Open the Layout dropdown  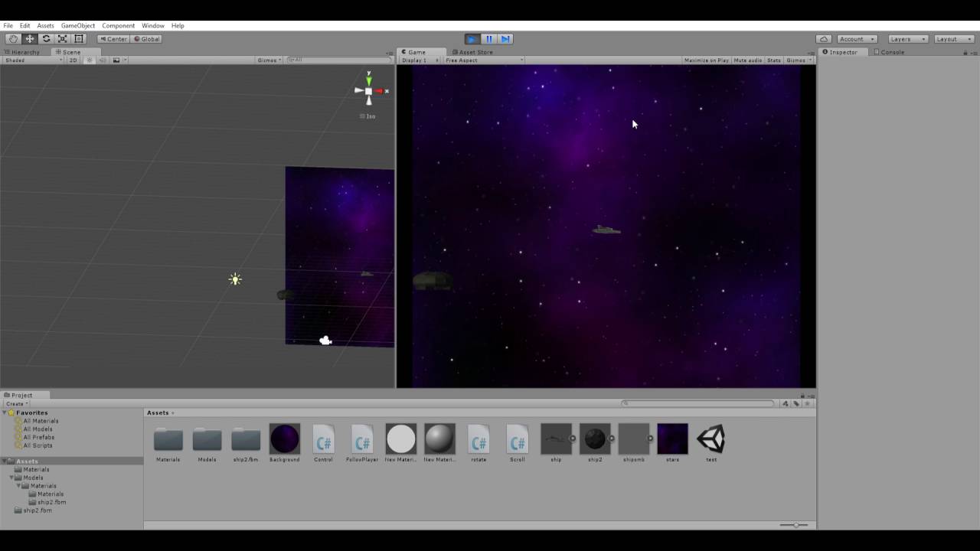point(954,39)
